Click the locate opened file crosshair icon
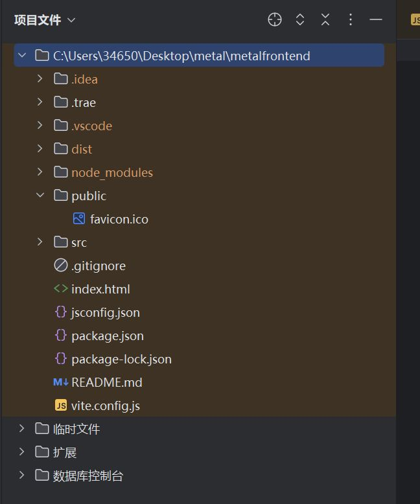 point(275,19)
